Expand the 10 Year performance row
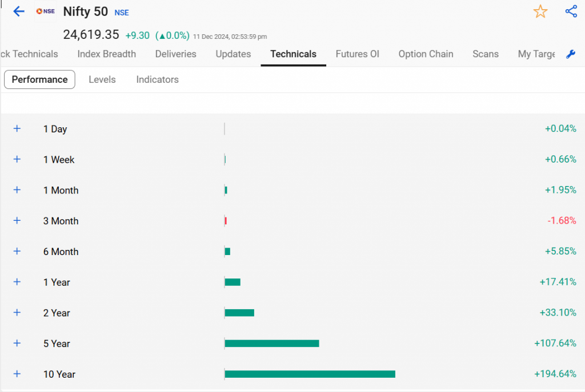 tap(17, 374)
